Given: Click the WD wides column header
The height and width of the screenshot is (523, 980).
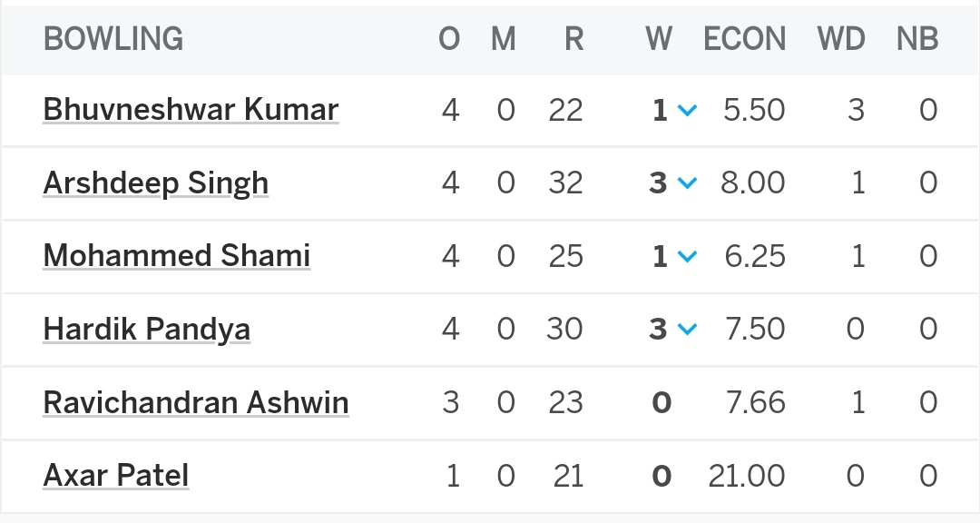Looking at the screenshot, I should 840,39.
